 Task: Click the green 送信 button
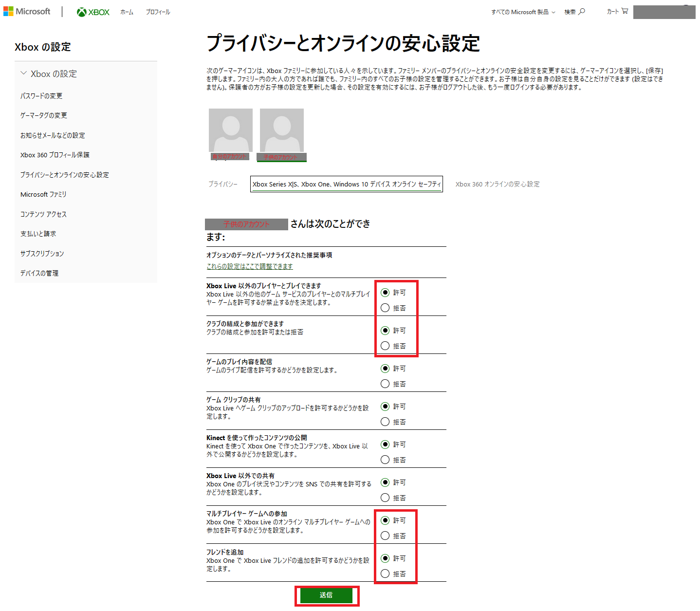click(326, 595)
